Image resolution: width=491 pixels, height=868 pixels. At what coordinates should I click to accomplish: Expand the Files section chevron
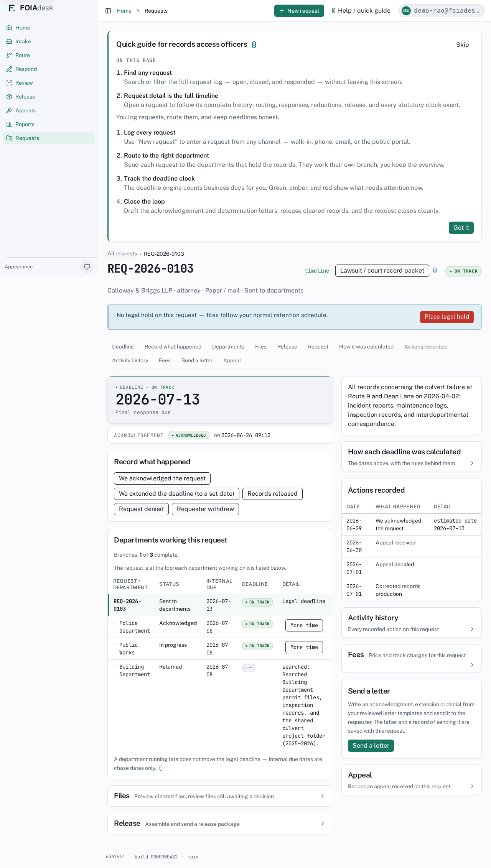click(x=322, y=796)
